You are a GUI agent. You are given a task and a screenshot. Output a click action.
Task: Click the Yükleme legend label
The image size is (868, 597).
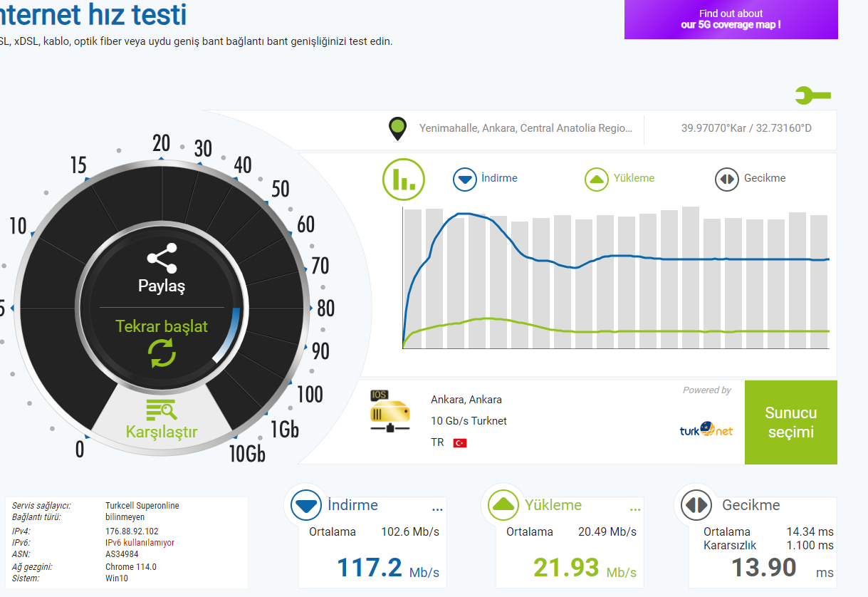point(634,178)
